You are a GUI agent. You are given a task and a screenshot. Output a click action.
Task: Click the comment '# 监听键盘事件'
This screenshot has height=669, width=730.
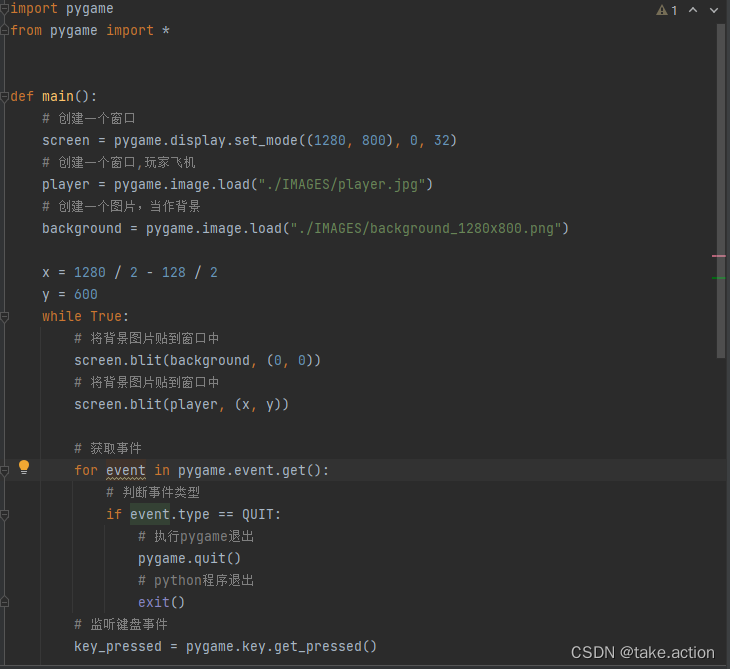121,624
